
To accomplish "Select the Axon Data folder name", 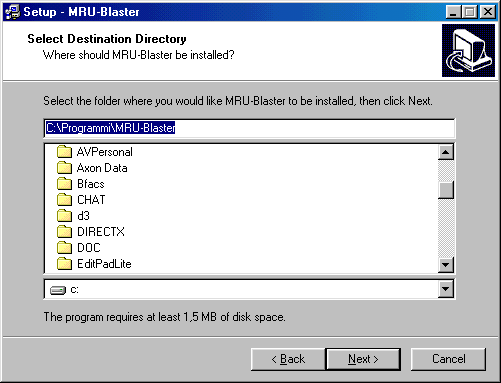I will 102,168.
